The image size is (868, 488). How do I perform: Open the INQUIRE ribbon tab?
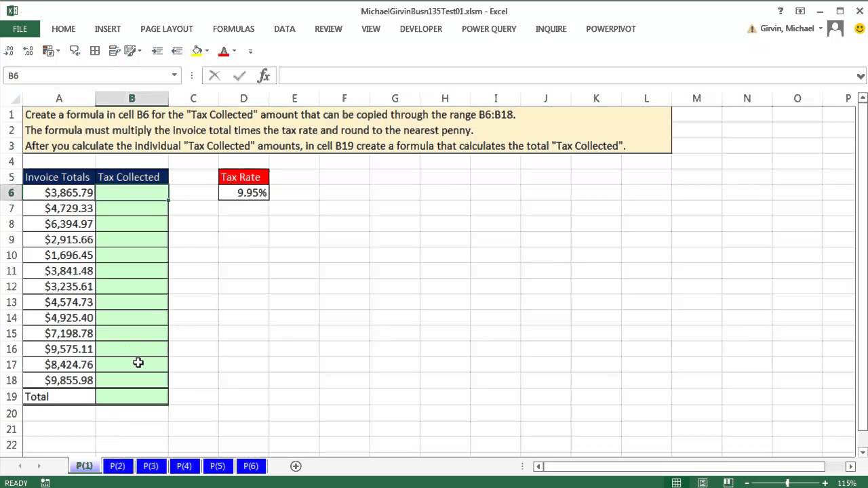click(x=551, y=29)
